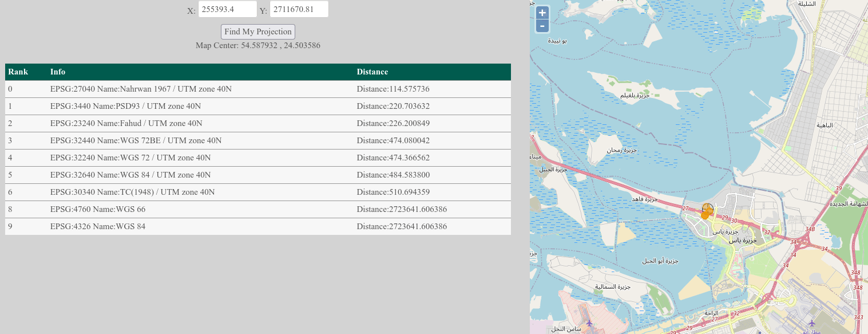
Task: Click Distance:474.366562 cell
Action: point(433,158)
